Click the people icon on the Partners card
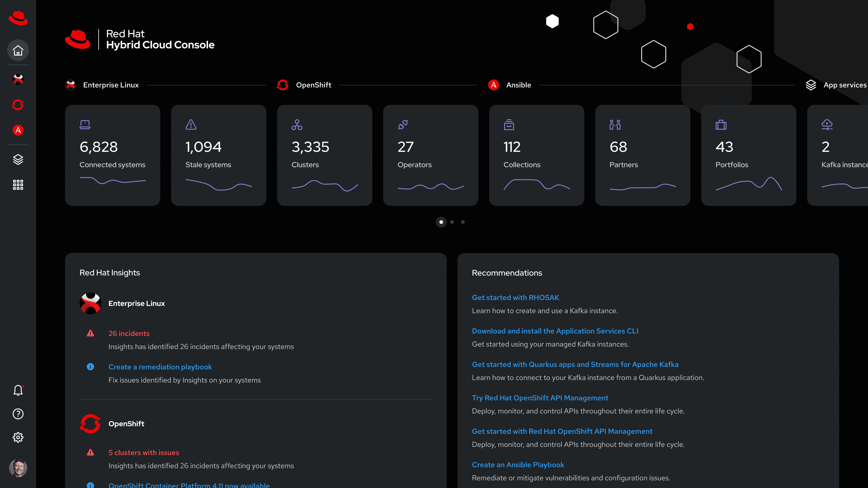 615,125
